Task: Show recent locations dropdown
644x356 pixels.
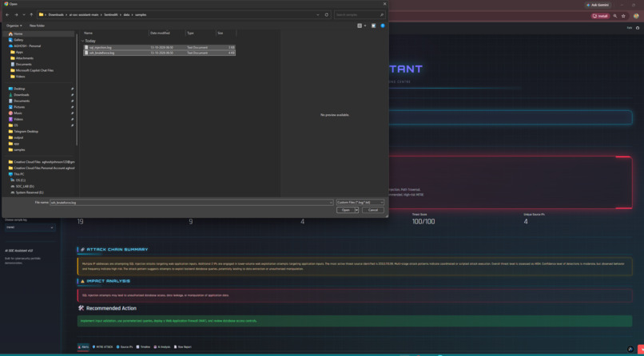Action: pos(24,14)
